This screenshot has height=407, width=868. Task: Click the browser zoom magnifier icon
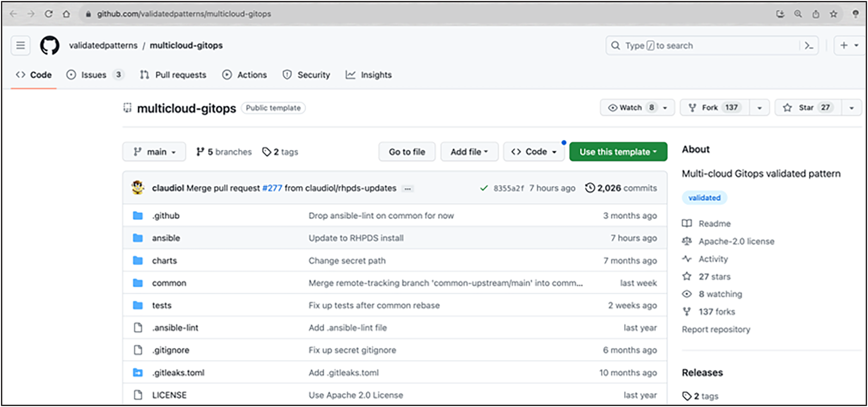[798, 14]
